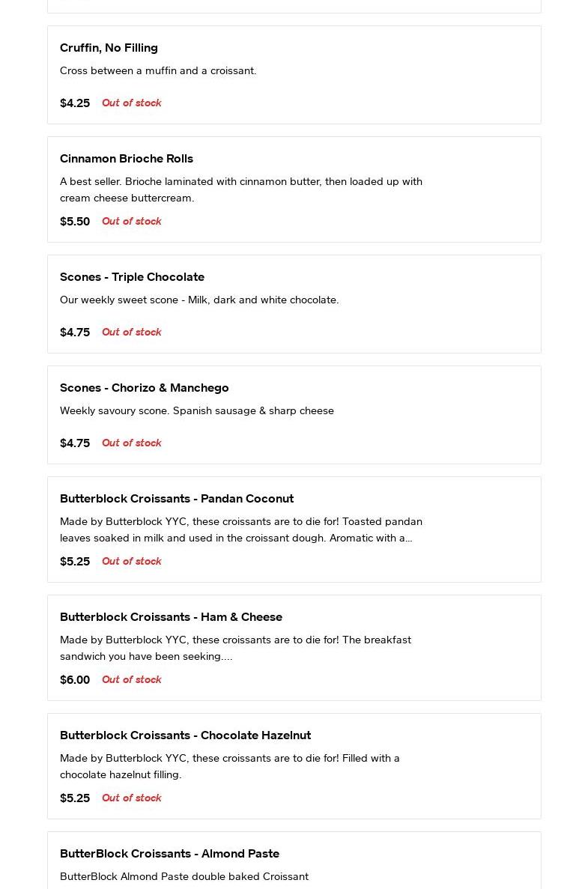Select the Cinnamon Brioche Rolls title
Screen dimensions: 588x889
point(127,159)
